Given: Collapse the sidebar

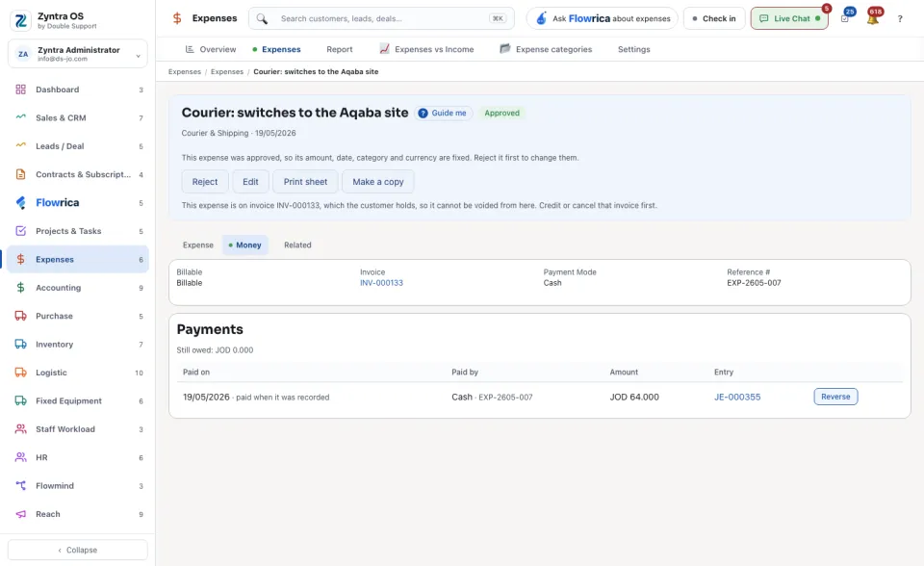Looking at the screenshot, I should click(78, 550).
